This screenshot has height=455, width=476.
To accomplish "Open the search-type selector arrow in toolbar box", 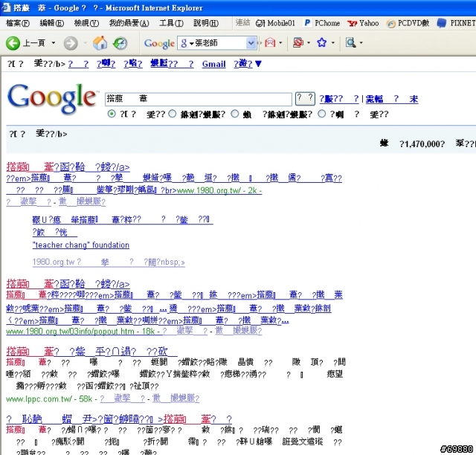I will click(x=192, y=44).
